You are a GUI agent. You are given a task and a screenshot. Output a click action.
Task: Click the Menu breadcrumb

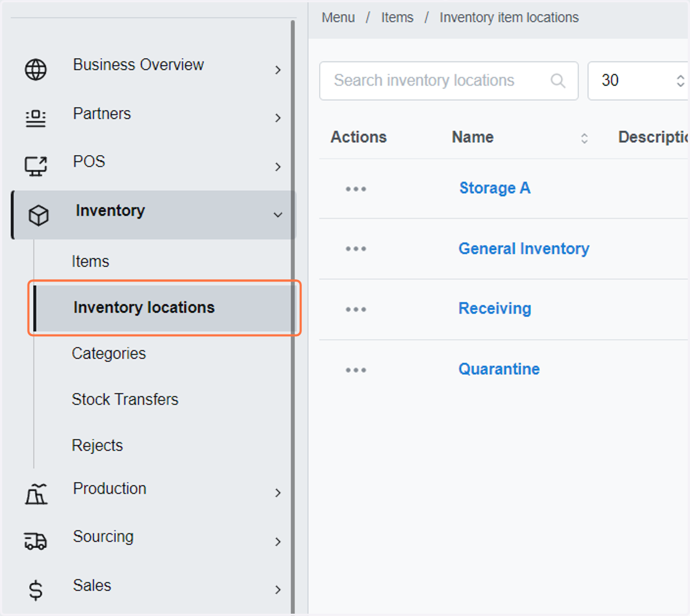click(338, 18)
